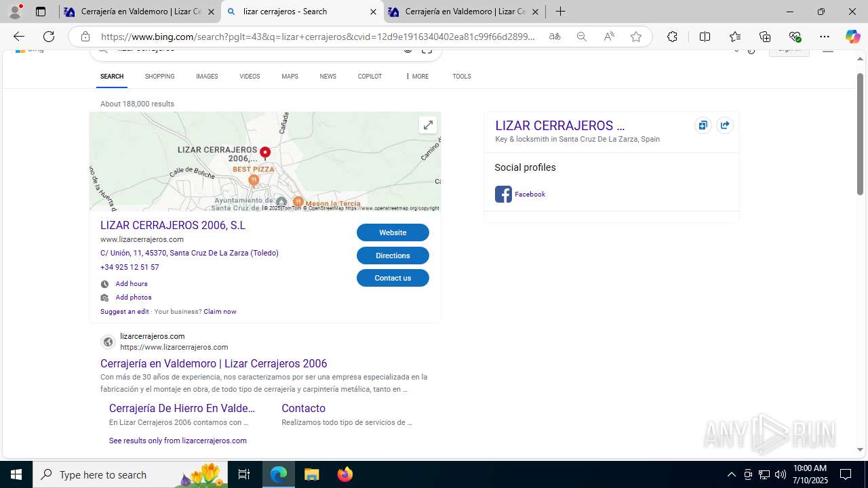Viewport: 868px width, 488px height.
Task: Click the page vertical scrollbar thumb
Action: tap(860, 134)
